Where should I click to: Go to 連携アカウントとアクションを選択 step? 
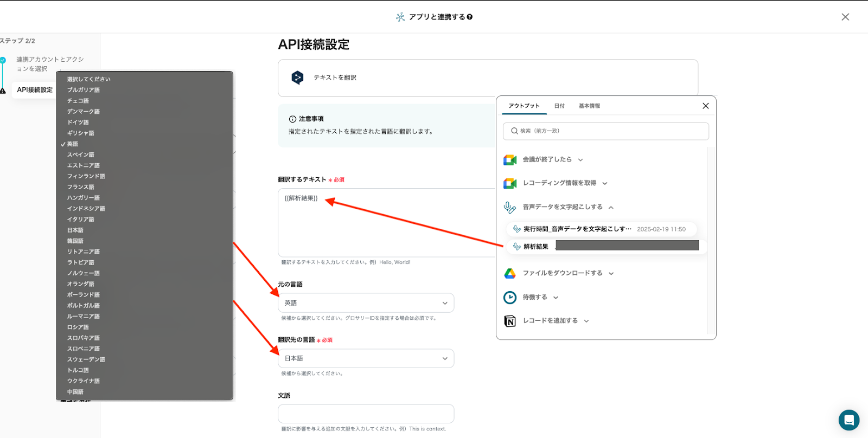(x=49, y=64)
